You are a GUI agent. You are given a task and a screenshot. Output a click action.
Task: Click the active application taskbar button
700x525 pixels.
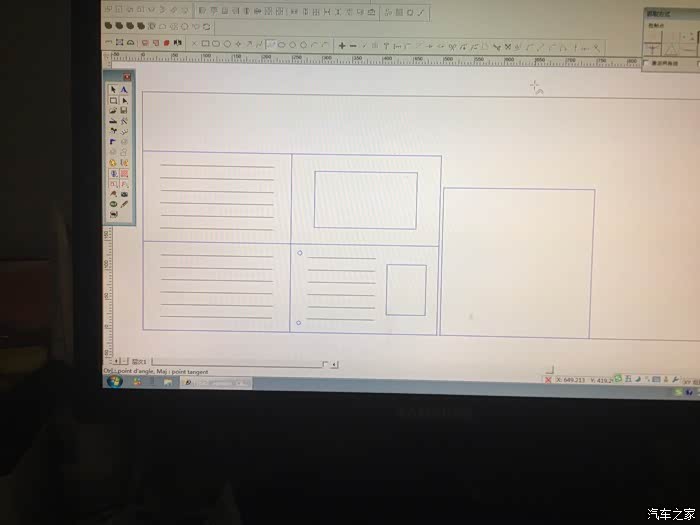pos(216,383)
